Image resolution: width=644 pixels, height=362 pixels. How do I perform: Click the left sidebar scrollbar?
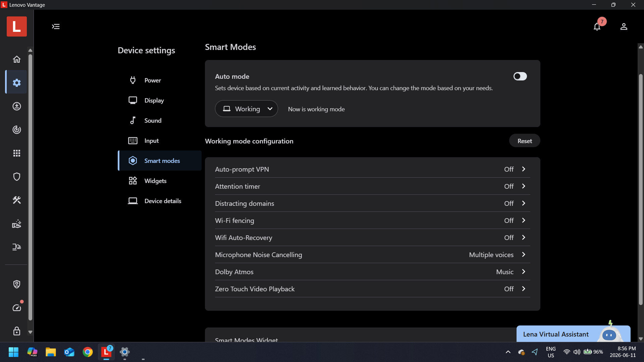click(30, 187)
